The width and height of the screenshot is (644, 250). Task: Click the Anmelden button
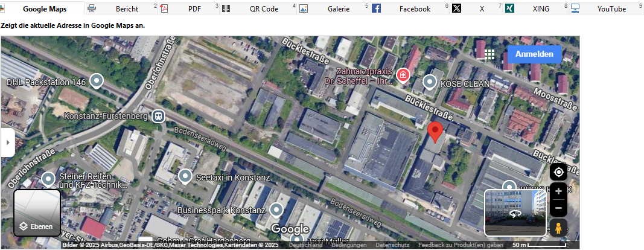534,54
